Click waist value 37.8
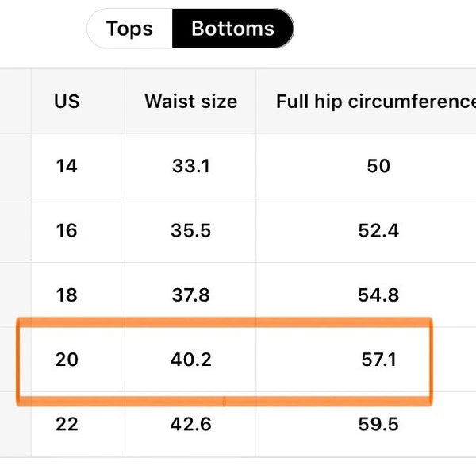Screen dimensions: 476x466 (x=190, y=295)
